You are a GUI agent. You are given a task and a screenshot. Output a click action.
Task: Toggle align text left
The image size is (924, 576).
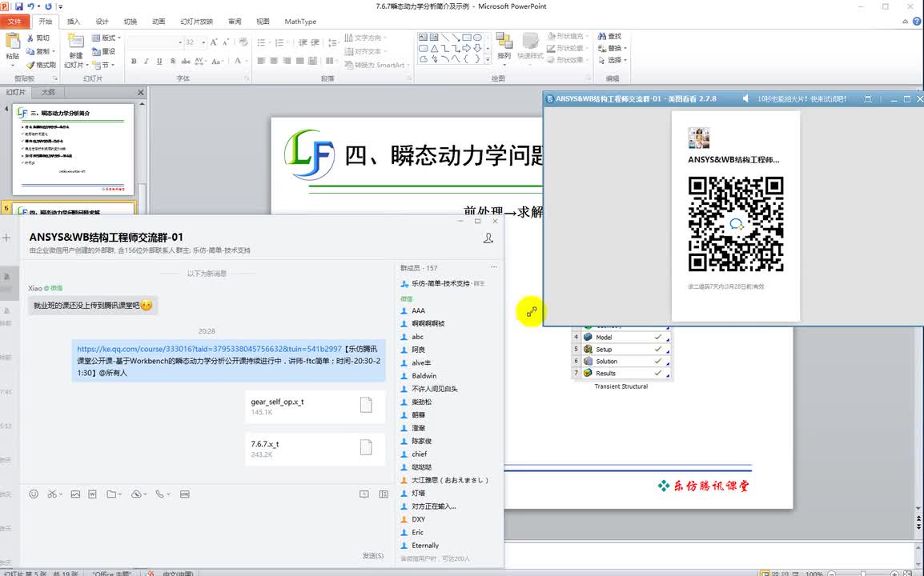point(261,61)
